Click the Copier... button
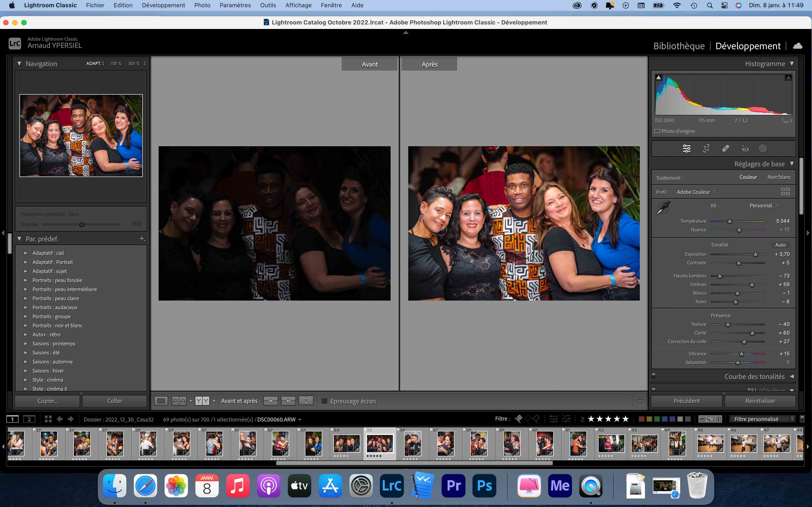Viewport: 812px width, 507px height. pyautogui.click(x=47, y=401)
